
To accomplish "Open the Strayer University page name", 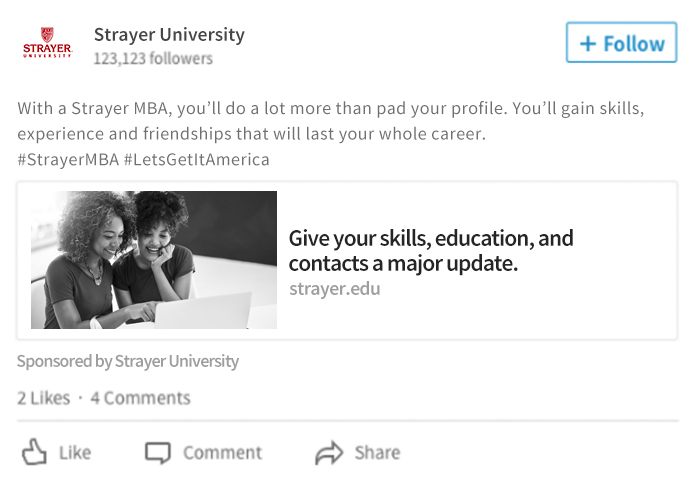I will tap(169, 35).
